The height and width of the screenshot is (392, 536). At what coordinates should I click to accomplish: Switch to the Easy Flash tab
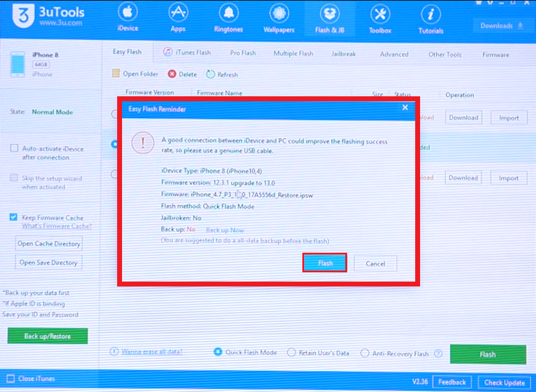click(x=127, y=52)
